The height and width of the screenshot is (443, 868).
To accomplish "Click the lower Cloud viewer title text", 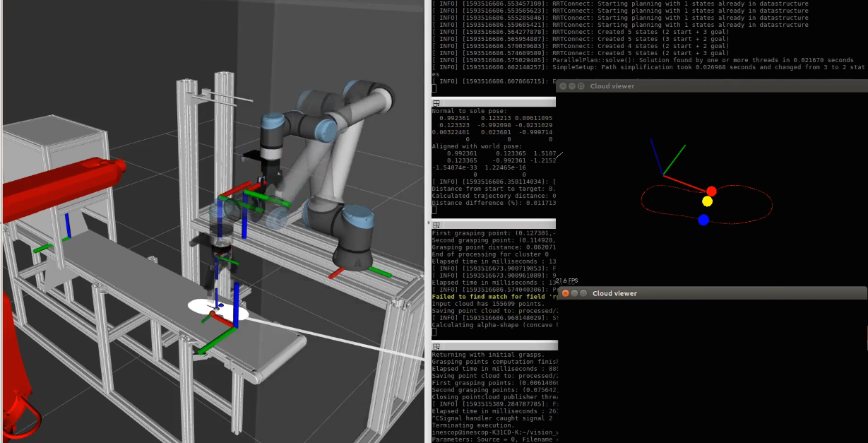I will pyautogui.click(x=614, y=293).
